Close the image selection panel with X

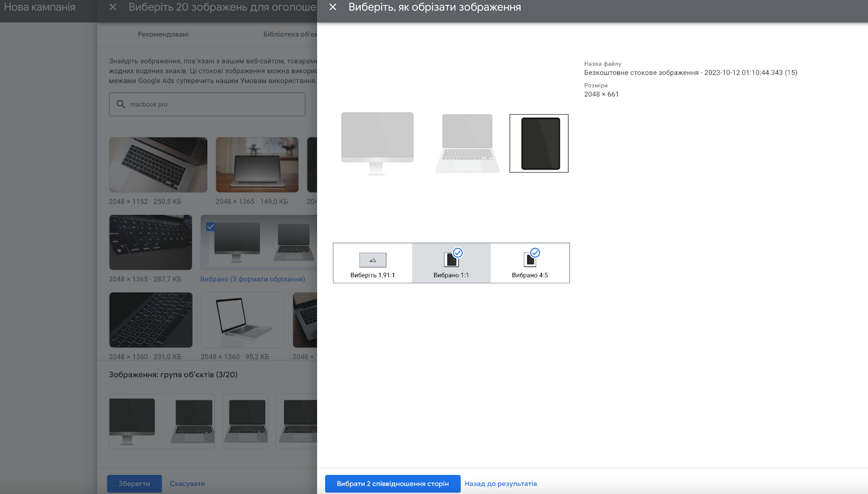[x=113, y=7]
